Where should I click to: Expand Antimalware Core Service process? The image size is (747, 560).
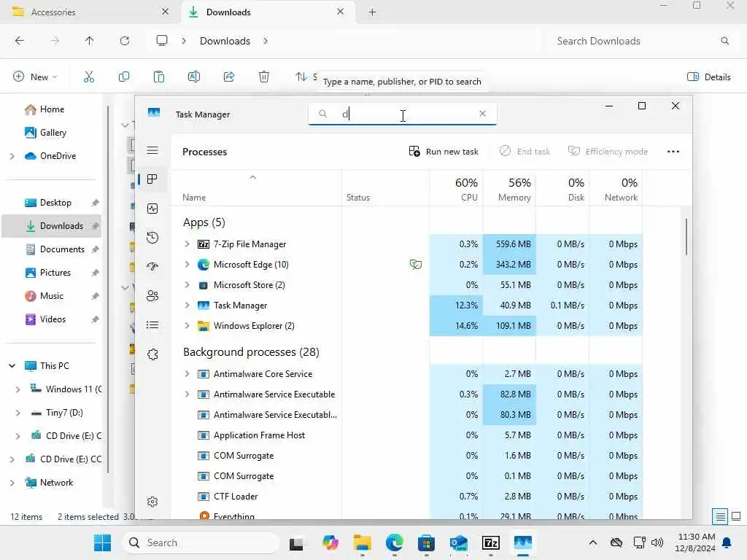[x=187, y=374]
